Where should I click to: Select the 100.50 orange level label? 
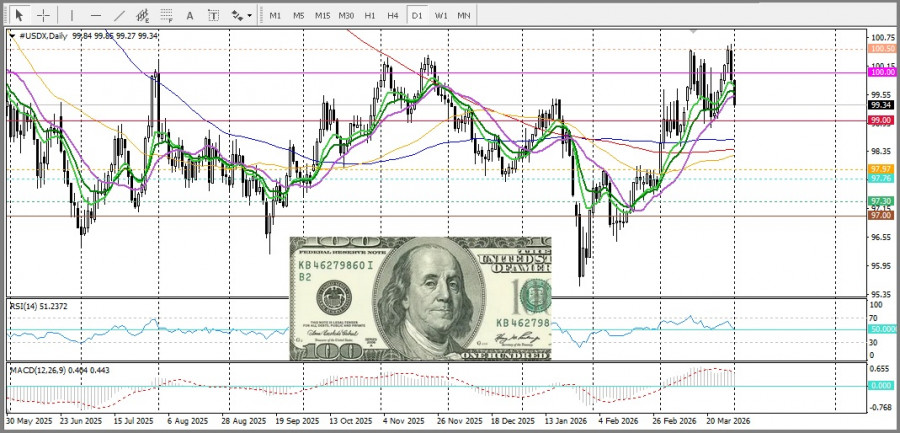pyautogui.click(x=881, y=49)
